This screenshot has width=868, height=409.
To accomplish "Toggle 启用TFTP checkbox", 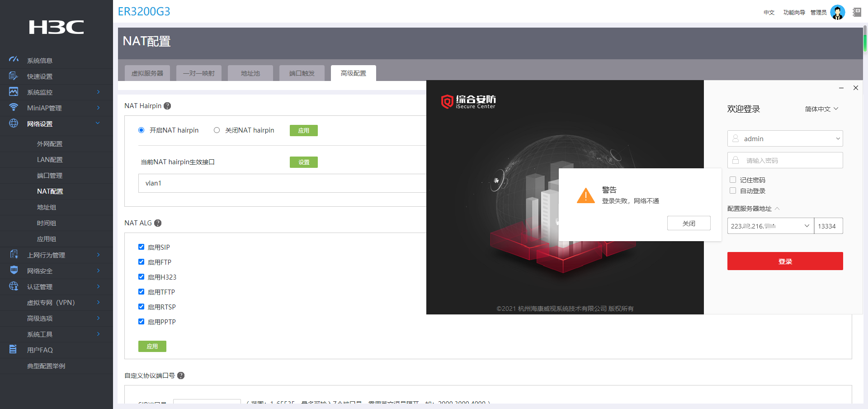I will coord(141,292).
